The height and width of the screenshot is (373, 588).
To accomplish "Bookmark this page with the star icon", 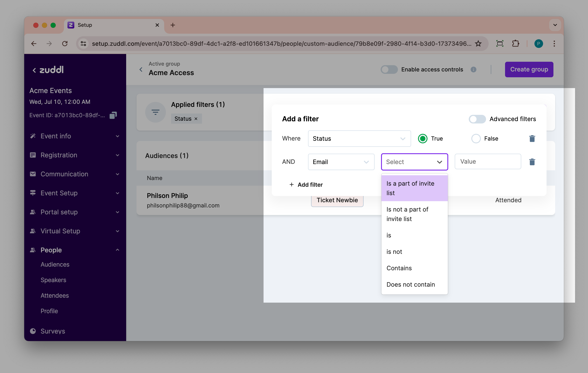I will tap(478, 44).
